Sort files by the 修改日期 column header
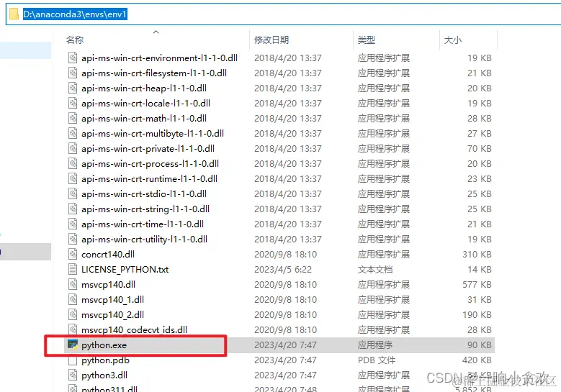Image resolution: width=561 pixels, height=392 pixels. [271, 40]
